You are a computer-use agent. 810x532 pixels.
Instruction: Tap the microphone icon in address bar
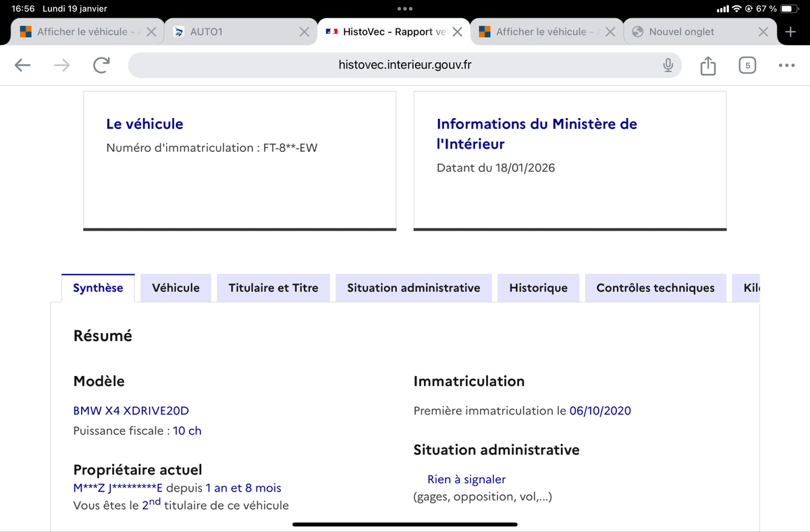(x=668, y=65)
